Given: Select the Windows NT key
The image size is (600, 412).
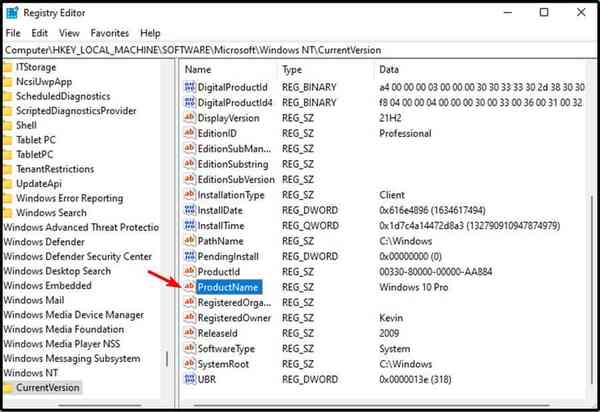Looking at the screenshot, I should click(30, 373).
